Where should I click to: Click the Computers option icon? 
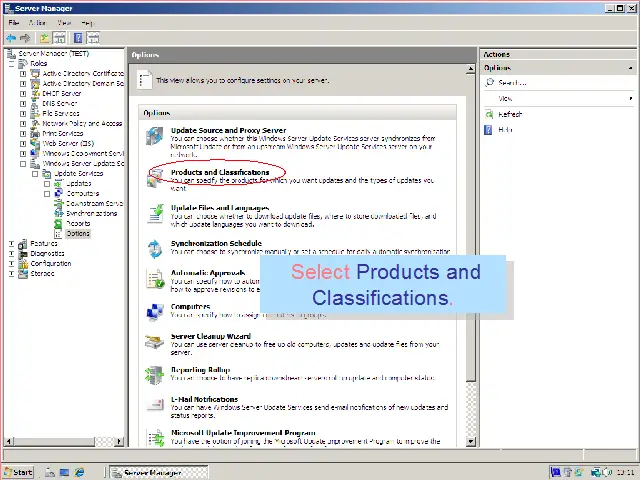click(155, 313)
